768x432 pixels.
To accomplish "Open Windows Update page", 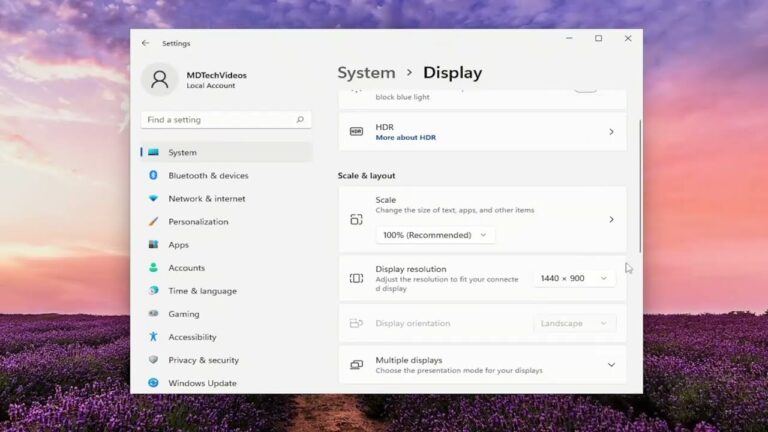I will 227,383.
